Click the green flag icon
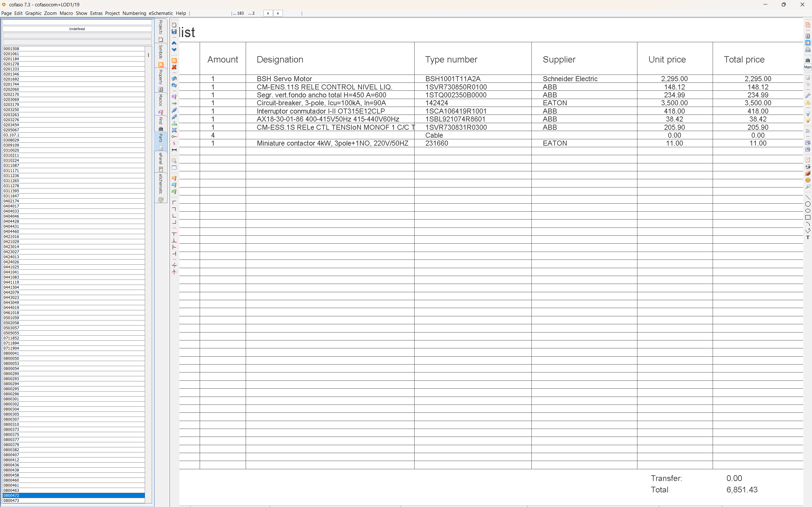The width and height of the screenshot is (812, 507). [174, 192]
